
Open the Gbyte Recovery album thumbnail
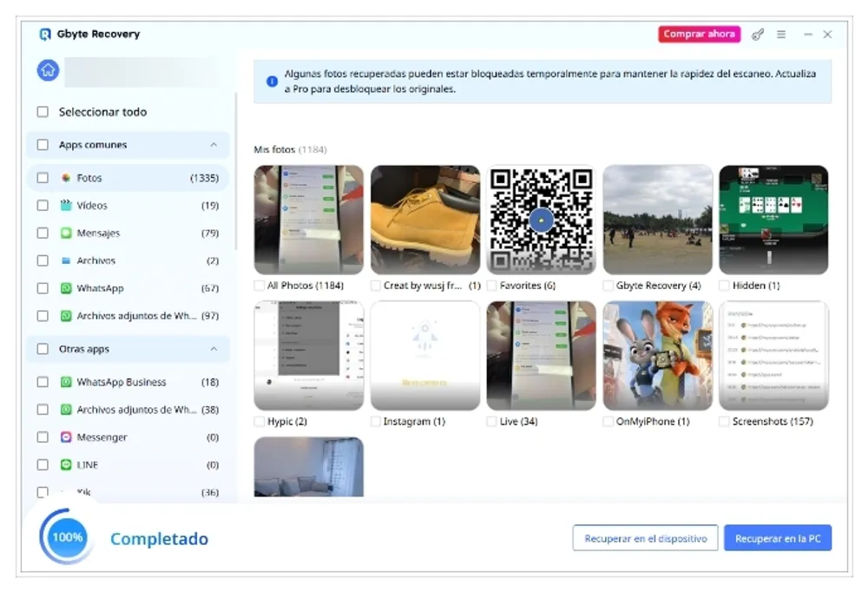click(x=658, y=220)
